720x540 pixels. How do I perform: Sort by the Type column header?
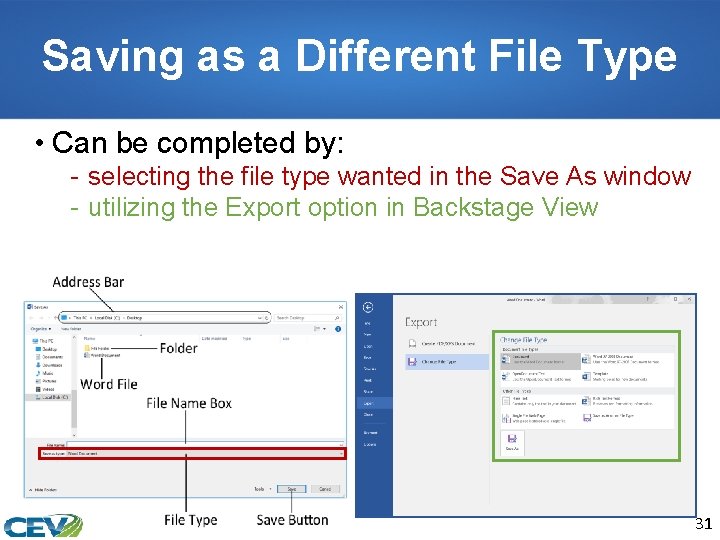pyautogui.click(x=247, y=338)
